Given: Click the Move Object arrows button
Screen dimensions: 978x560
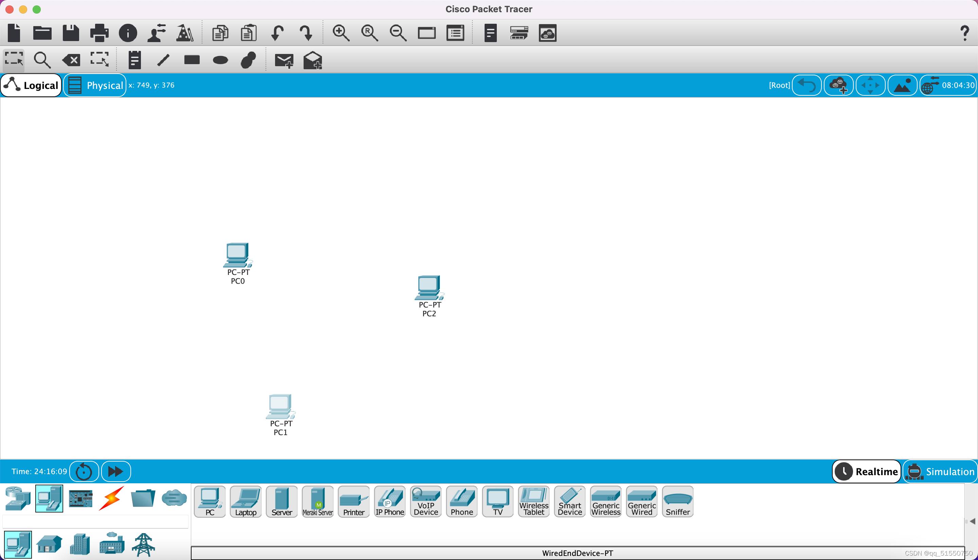Looking at the screenshot, I should (x=871, y=85).
